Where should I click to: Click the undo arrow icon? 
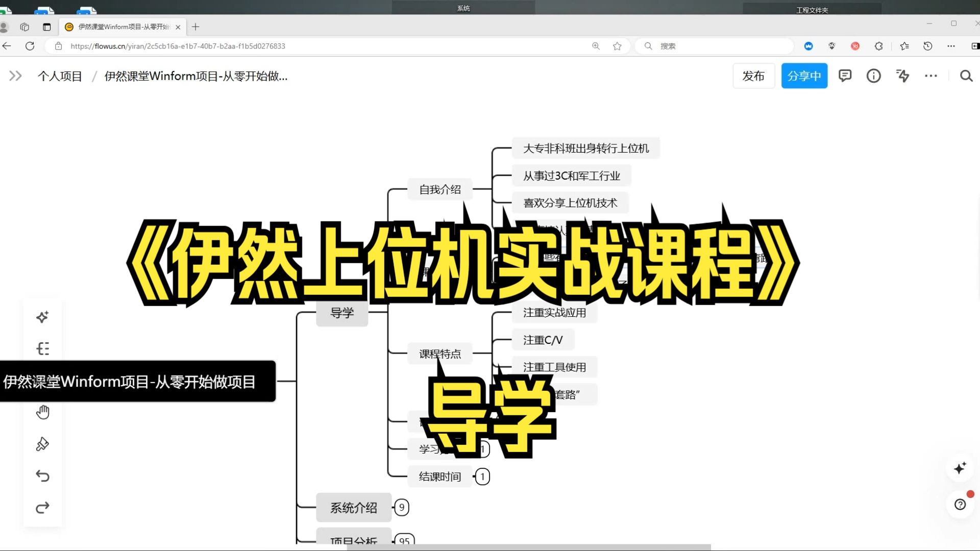pos(42,476)
